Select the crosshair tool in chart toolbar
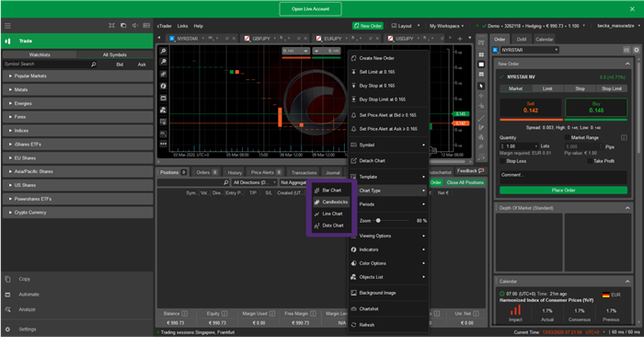The image size is (644, 337). 481,96
